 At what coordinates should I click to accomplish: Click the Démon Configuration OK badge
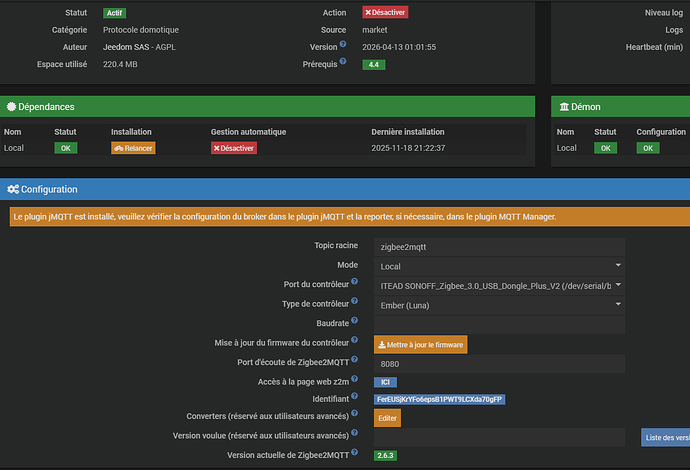pyautogui.click(x=648, y=148)
